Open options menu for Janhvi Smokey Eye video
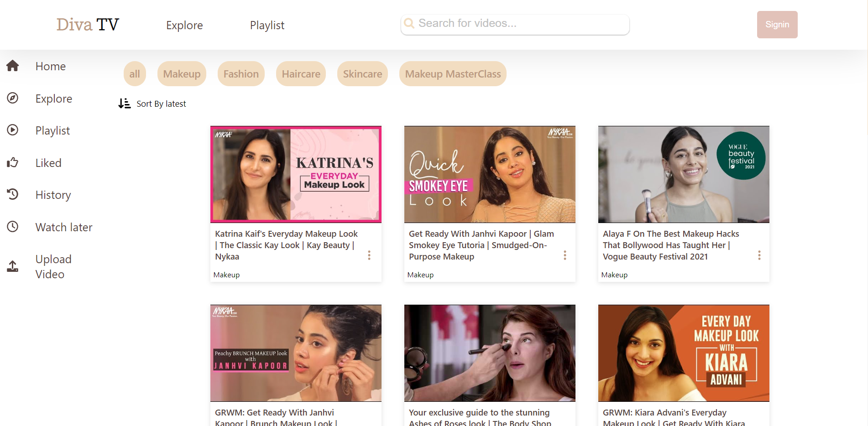The width and height of the screenshot is (868, 426). click(565, 255)
